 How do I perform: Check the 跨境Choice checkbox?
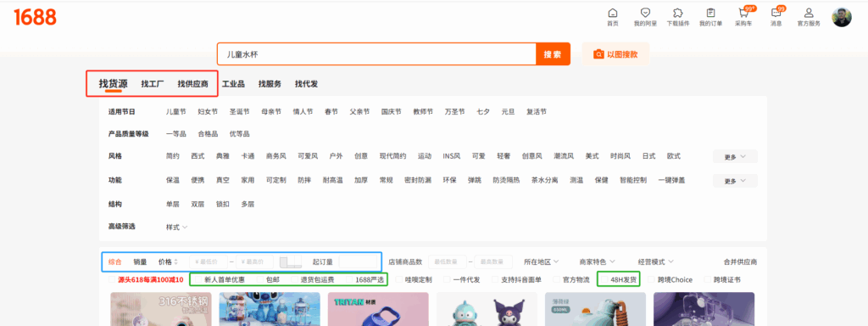click(x=652, y=279)
